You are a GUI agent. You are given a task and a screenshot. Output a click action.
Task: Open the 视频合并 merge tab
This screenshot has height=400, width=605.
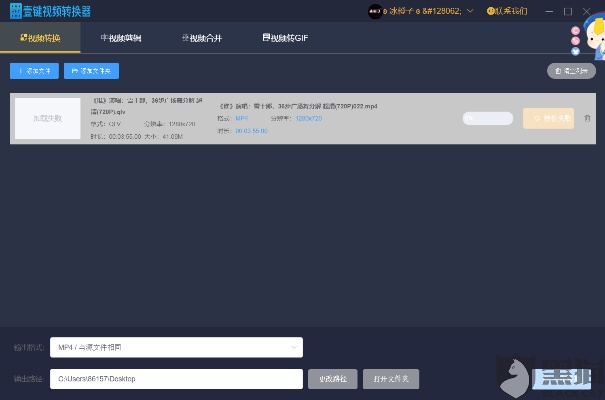click(202, 37)
